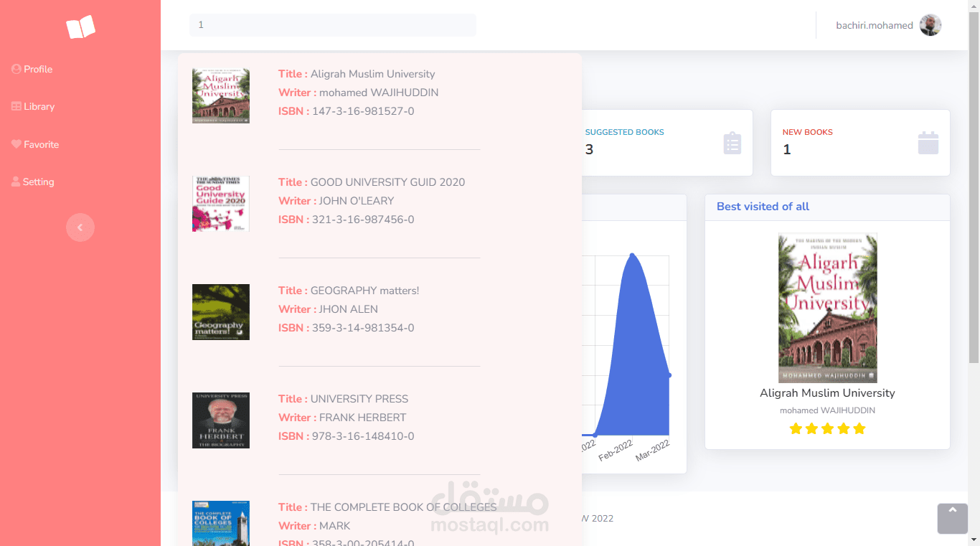Click the Mar-2022 chart data point
Image resolution: width=980 pixels, height=546 pixels.
[x=669, y=375]
